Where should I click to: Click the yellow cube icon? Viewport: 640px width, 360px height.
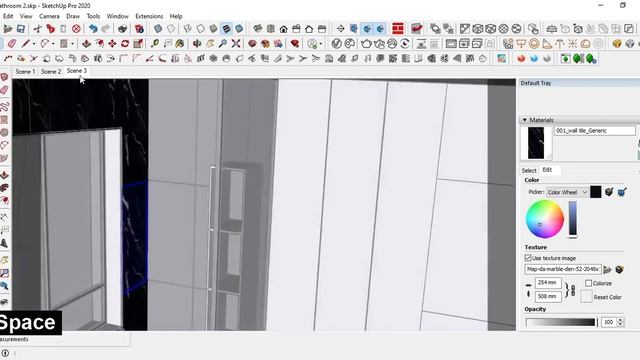tap(617, 43)
